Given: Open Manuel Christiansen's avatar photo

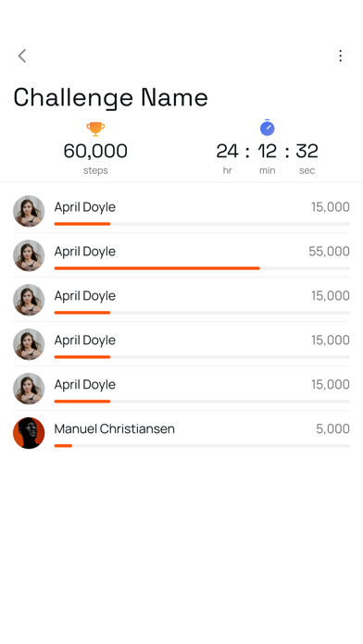Looking at the screenshot, I should pyautogui.click(x=29, y=433).
